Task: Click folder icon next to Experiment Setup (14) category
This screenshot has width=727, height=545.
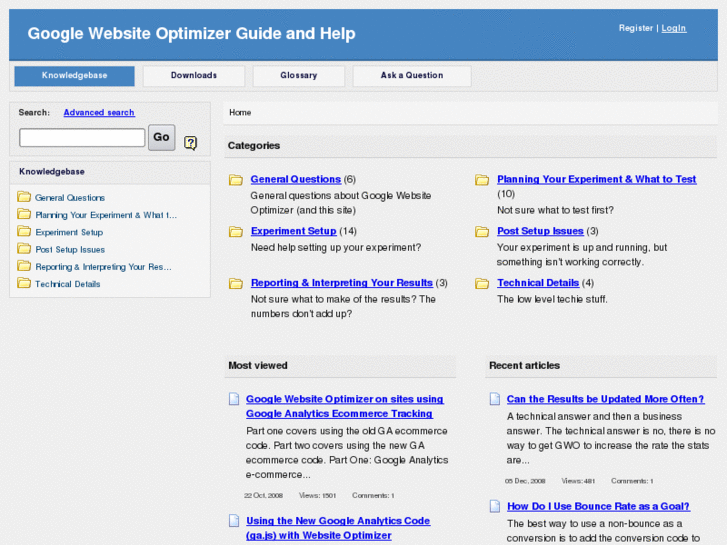Action: [236, 231]
